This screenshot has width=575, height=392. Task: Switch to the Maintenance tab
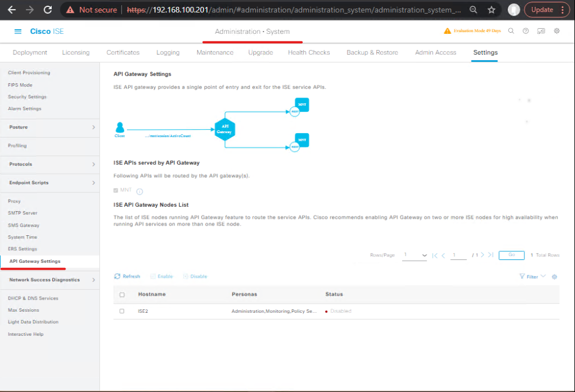point(215,52)
